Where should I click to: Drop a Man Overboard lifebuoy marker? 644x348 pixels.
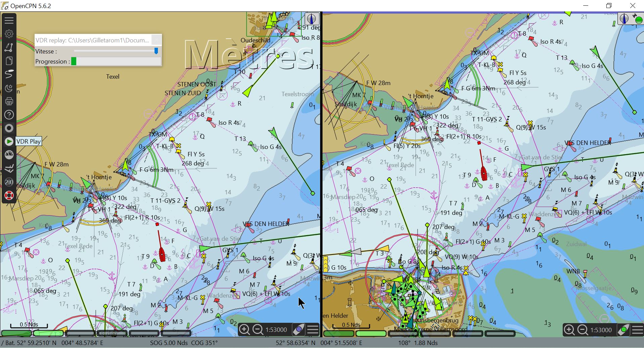tap(9, 195)
